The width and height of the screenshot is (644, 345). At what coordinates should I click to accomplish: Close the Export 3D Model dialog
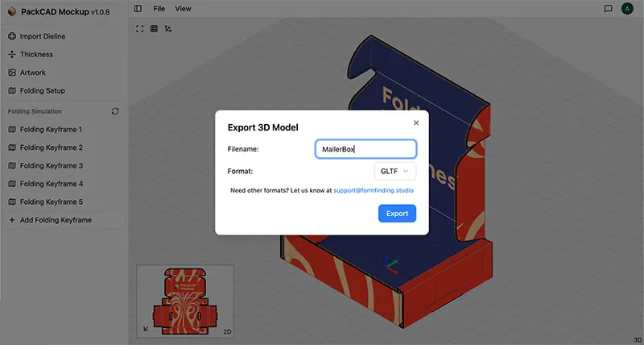click(416, 123)
